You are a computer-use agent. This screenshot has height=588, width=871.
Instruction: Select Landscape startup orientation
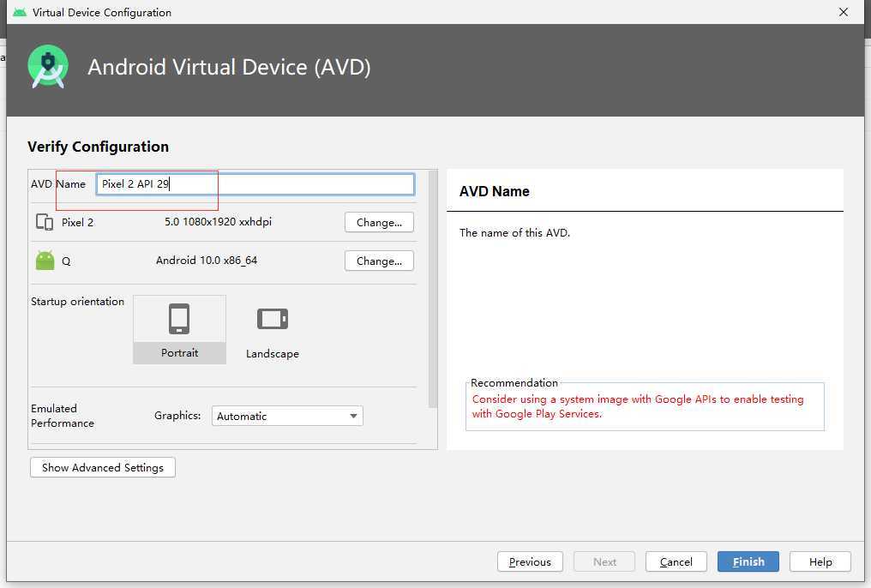coord(273,329)
